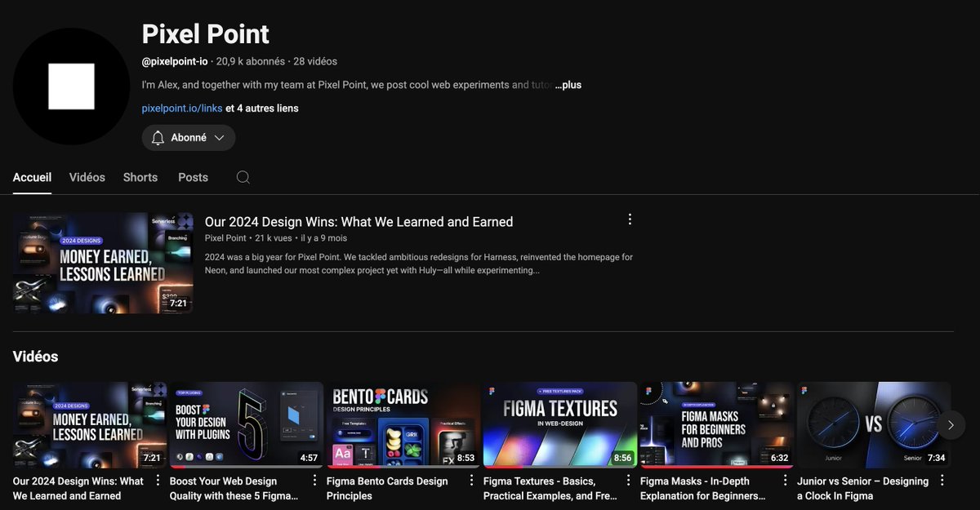Click the Pixel Point channel title
This screenshot has width=980, height=510.
[206, 34]
